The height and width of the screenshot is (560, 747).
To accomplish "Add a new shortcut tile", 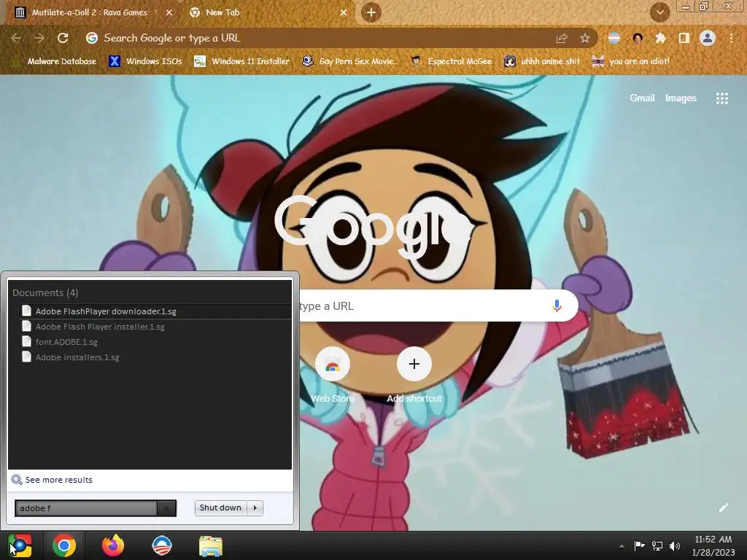I will 414,376.
